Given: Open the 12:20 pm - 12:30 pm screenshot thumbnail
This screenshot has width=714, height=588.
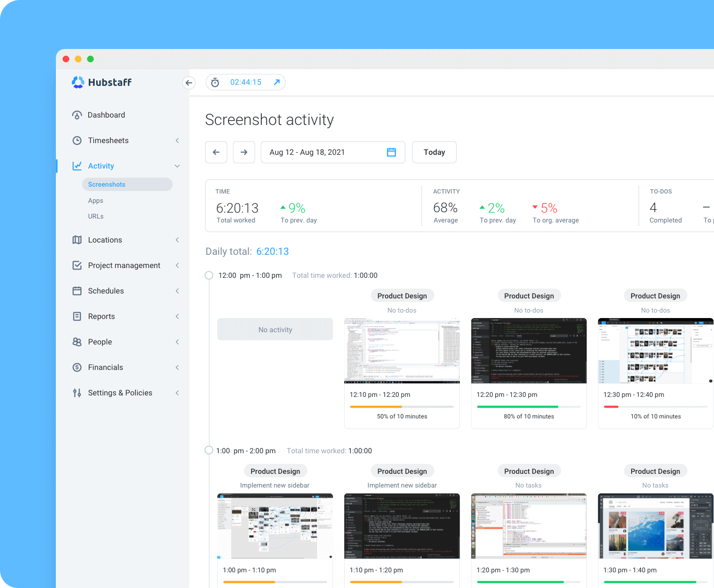Looking at the screenshot, I should coord(529,351).
